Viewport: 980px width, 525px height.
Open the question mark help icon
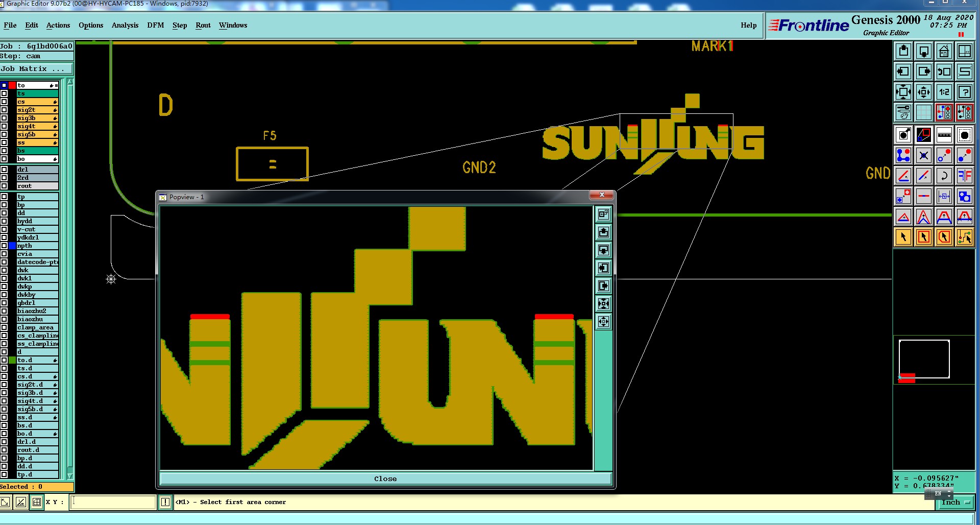tap(965, 92)
